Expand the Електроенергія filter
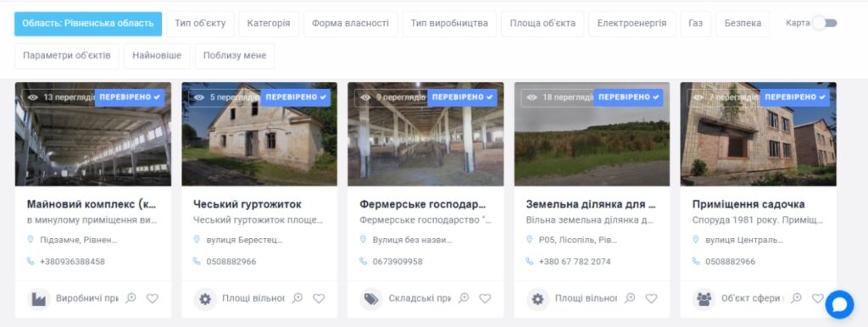Screen dimensions: 868x327 [x=632, y=23]
